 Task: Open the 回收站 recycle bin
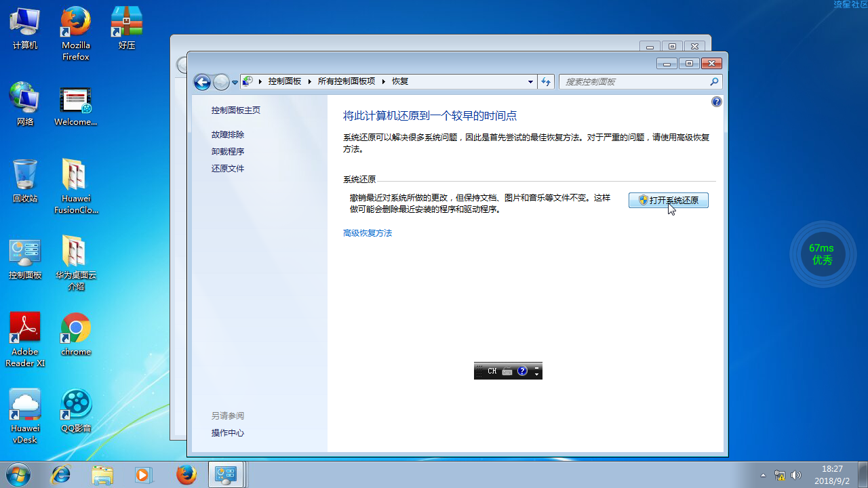[25, 181]
